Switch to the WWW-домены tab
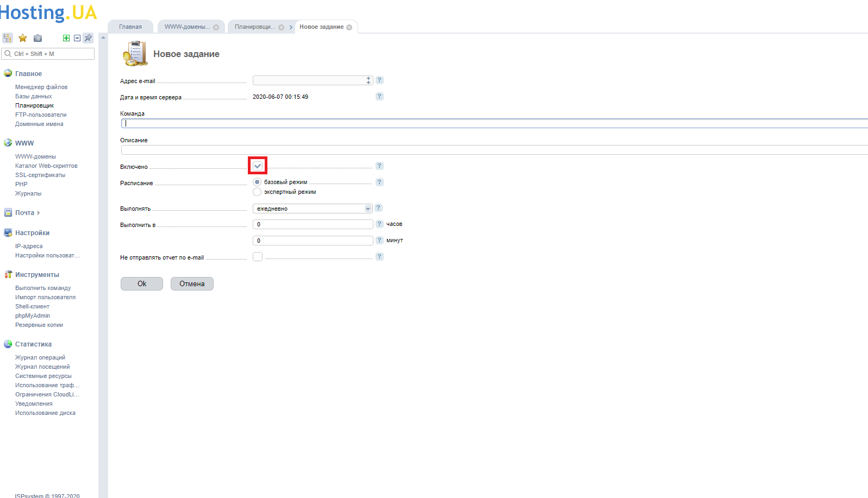Screen dimensions: 868x498 187,27
